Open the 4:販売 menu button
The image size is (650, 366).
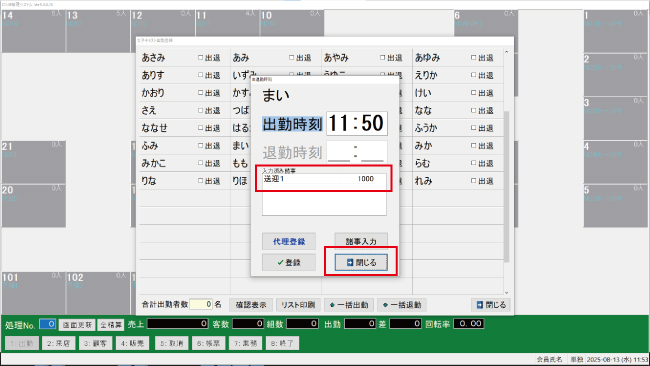pos(132,343)
